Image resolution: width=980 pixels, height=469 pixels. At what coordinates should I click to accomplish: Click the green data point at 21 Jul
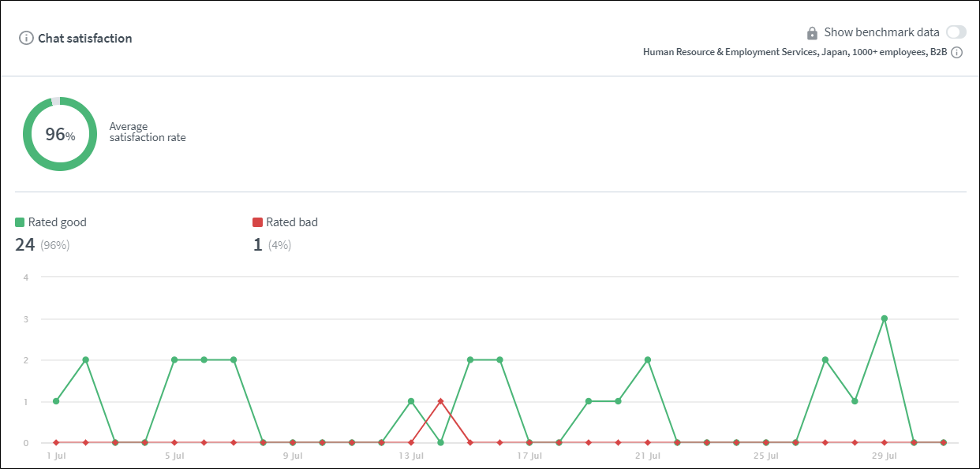point(647,360)
